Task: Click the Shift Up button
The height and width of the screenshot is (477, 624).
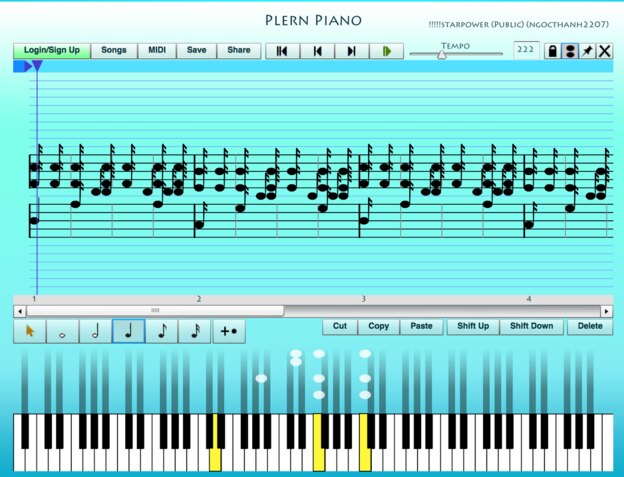Action: (x=473, y=326)
